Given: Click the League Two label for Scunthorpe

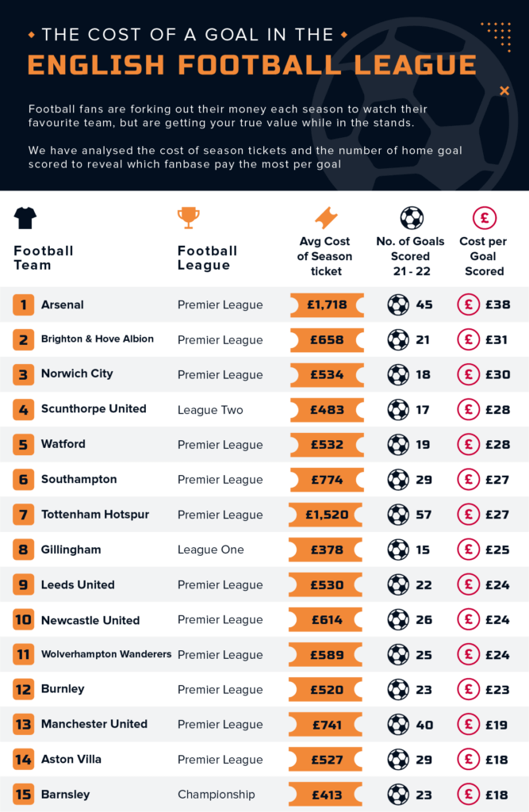Looking at the screenshot, I should tap(210, 410).
